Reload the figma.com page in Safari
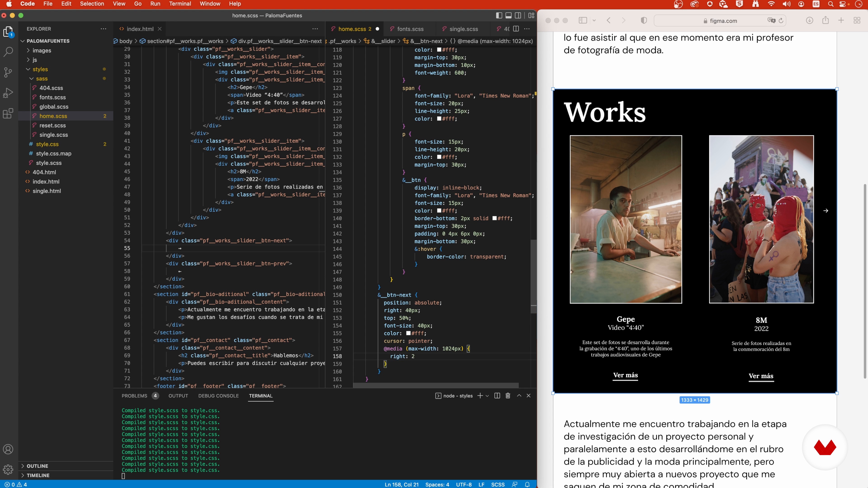 coord(781,21)
